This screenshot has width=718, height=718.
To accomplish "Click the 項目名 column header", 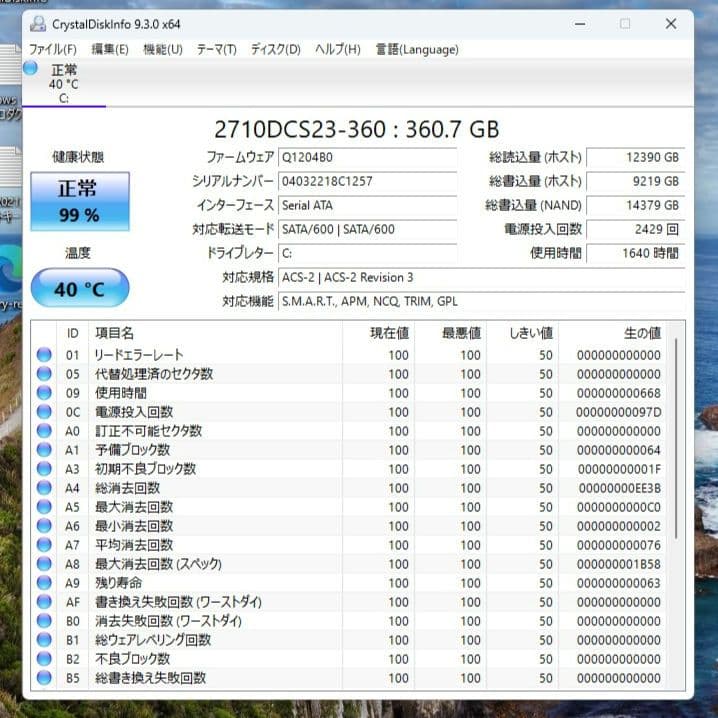I will [x=215, y=333].
